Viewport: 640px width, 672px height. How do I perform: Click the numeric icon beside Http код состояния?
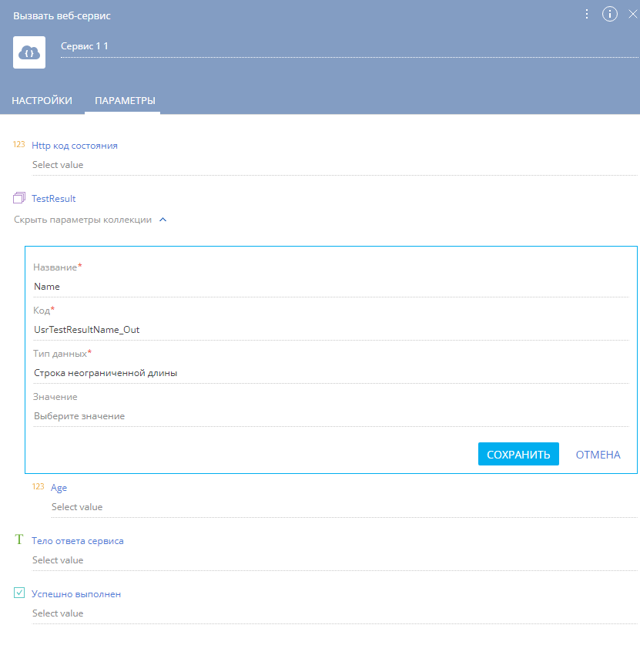click(18, 144)
